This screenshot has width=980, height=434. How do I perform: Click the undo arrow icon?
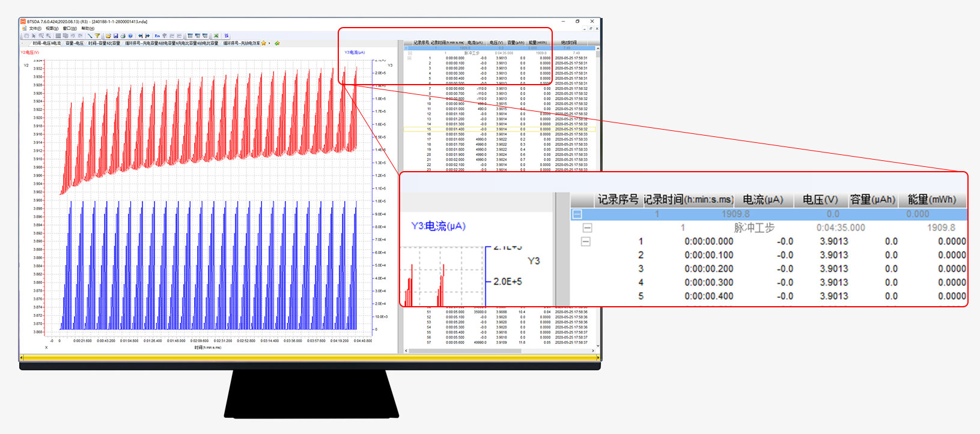[73, 36]
